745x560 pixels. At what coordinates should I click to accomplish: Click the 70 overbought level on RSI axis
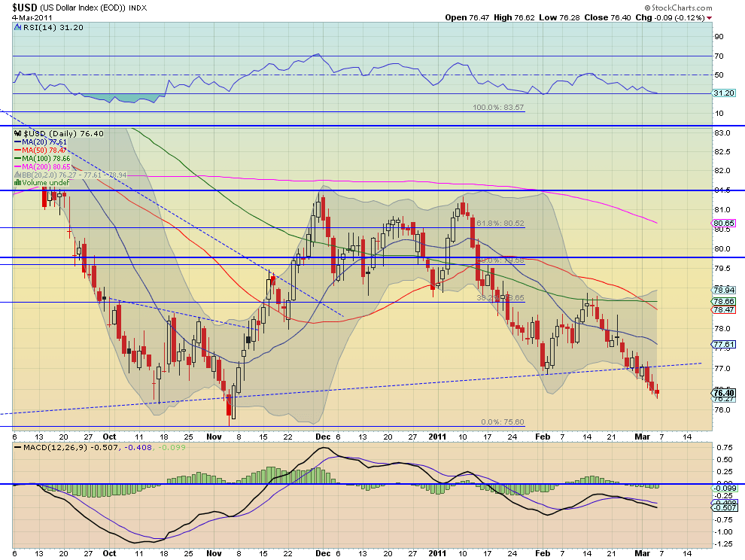[719, 56]
